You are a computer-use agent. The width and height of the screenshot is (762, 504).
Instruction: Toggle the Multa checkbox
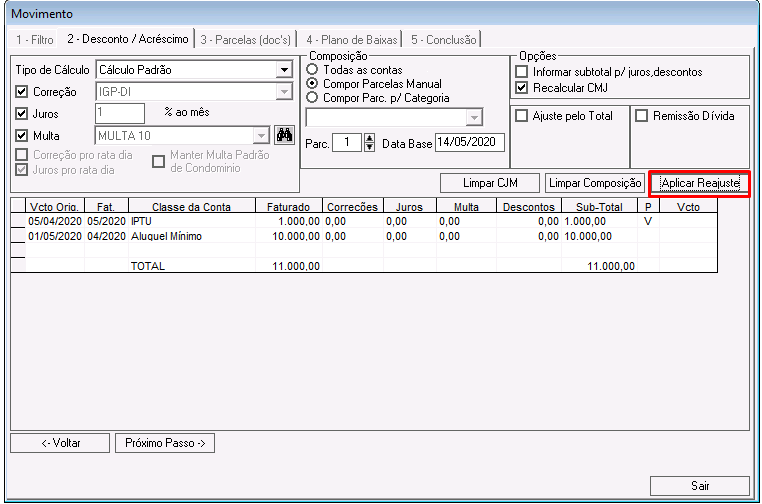[x=21, y=136]
